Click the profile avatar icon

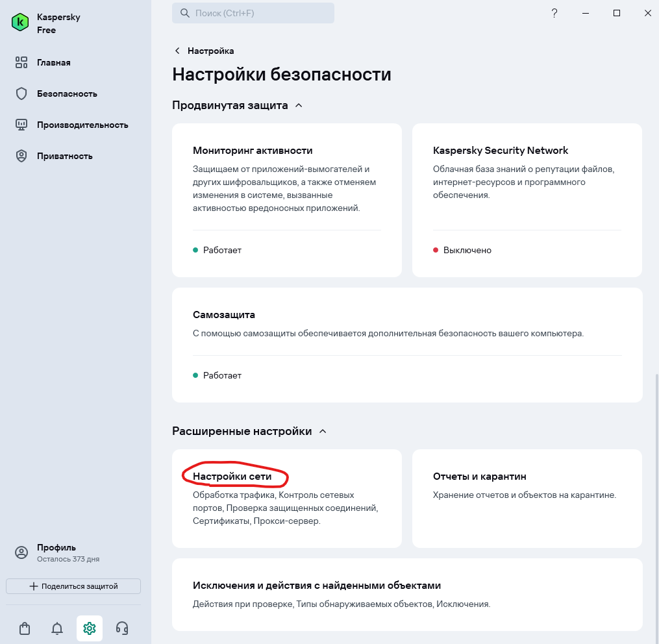click(21, 552)
